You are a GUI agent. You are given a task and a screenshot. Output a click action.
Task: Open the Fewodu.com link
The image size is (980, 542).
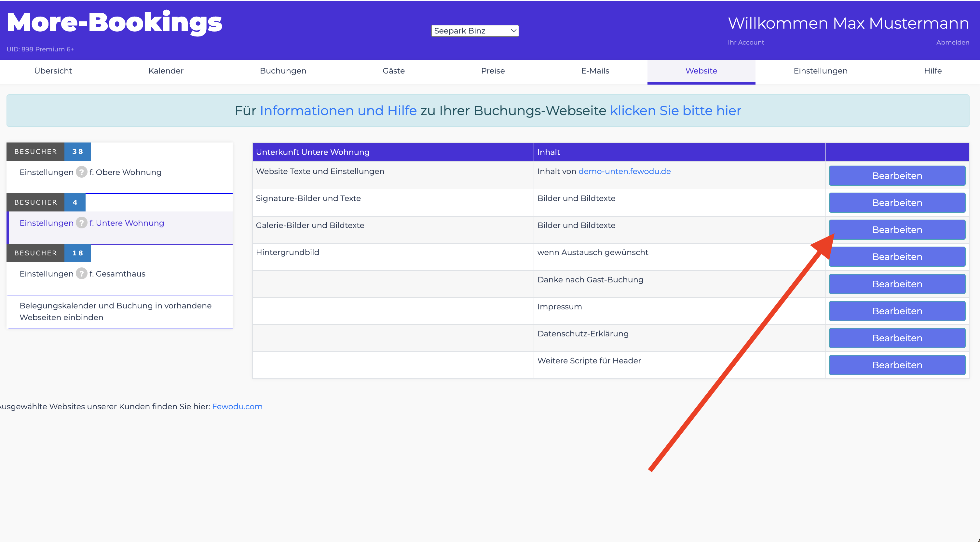coord(238,407)
